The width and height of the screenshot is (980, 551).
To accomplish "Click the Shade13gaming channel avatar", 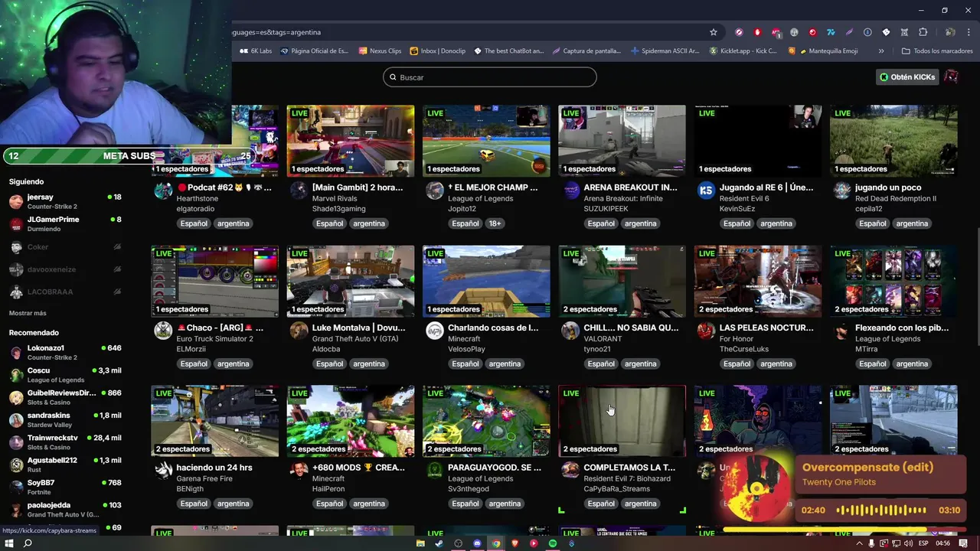I will [299, 191].
